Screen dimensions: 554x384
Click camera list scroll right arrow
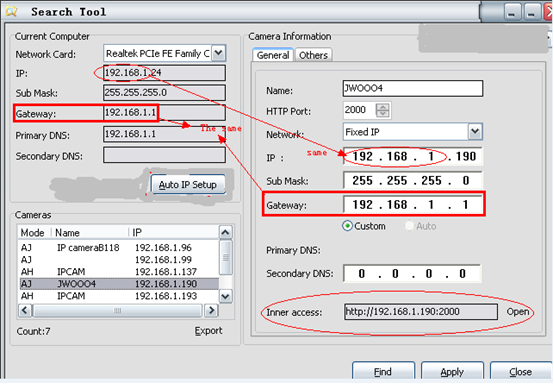pyautogui.click(x=211, y=311)
